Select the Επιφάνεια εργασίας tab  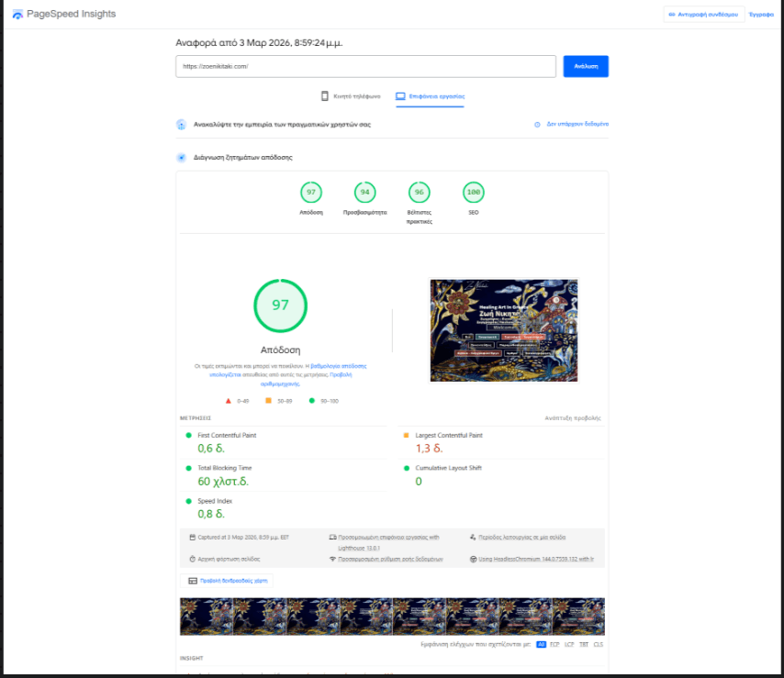click(430, 96)
